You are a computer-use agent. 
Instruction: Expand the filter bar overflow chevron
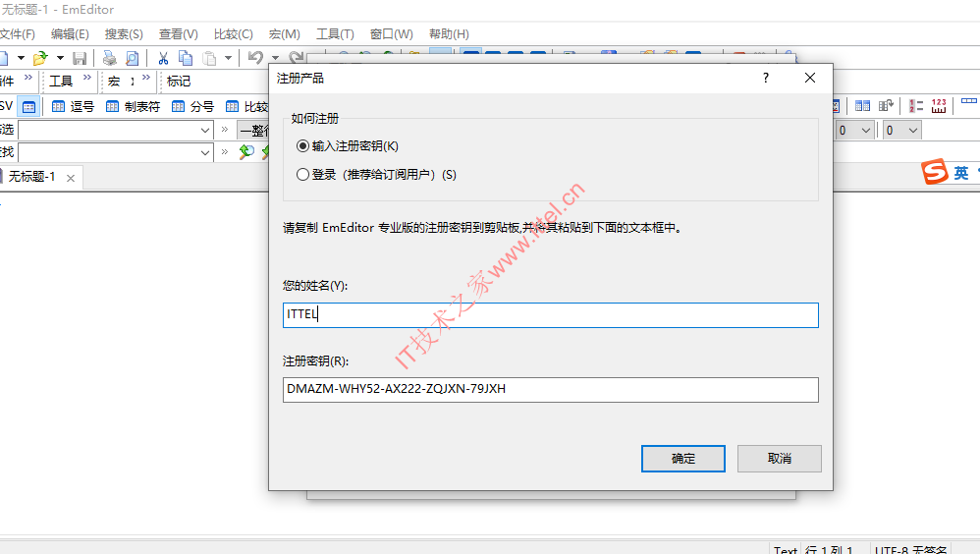225,130
